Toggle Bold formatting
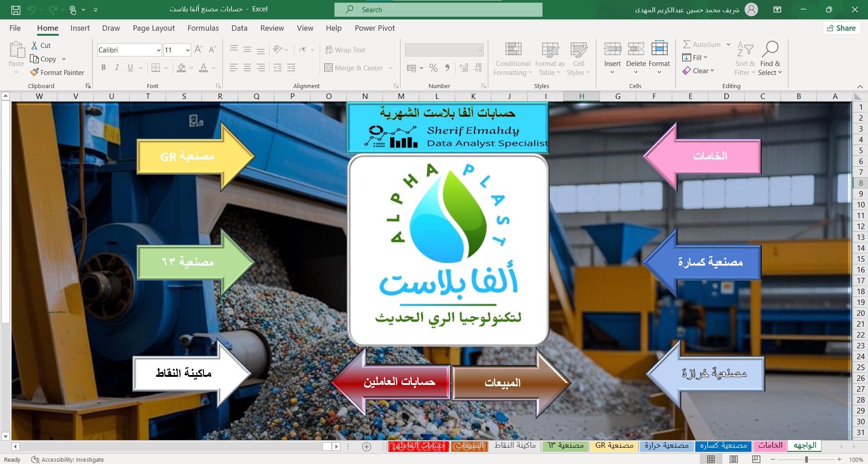 click(x=104, y=68)
